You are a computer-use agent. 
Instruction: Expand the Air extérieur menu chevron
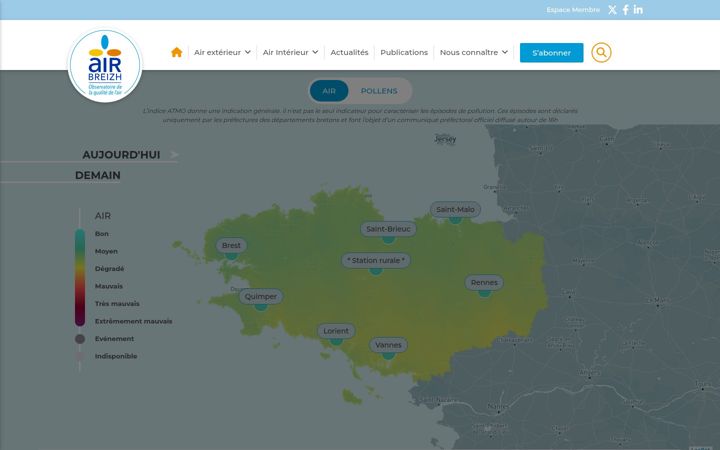point(248,52)
